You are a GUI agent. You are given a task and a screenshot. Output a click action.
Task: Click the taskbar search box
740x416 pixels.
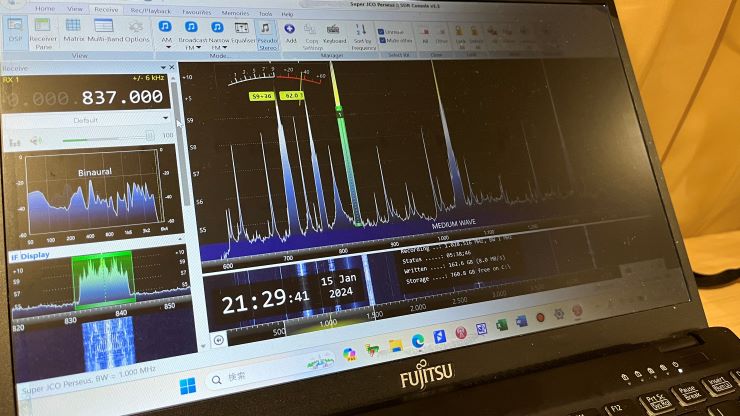point(271,373)
